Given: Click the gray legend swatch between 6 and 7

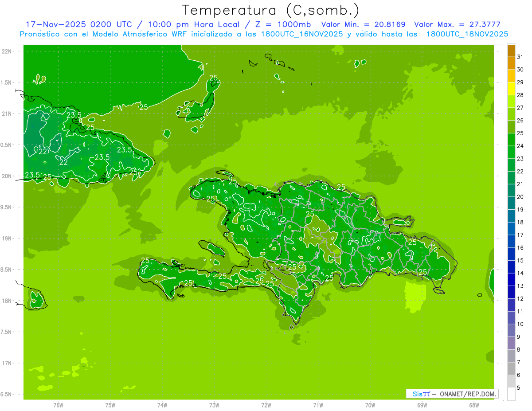Looking at the screenshot, I should [511, 369].
